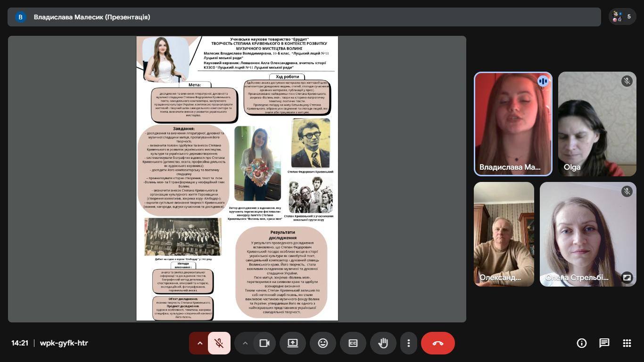Viewport: 644px width, 362px height.
Task: Open the activities grid icon
Action: 627,343
